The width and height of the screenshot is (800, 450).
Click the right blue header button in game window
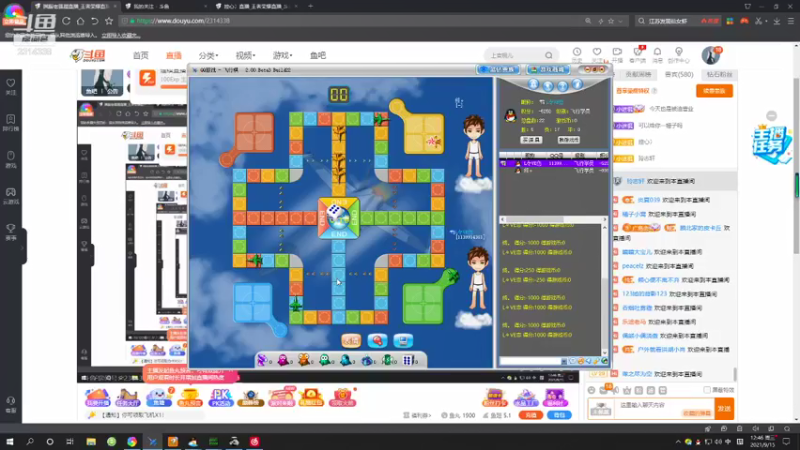click(x=548, y=69)
